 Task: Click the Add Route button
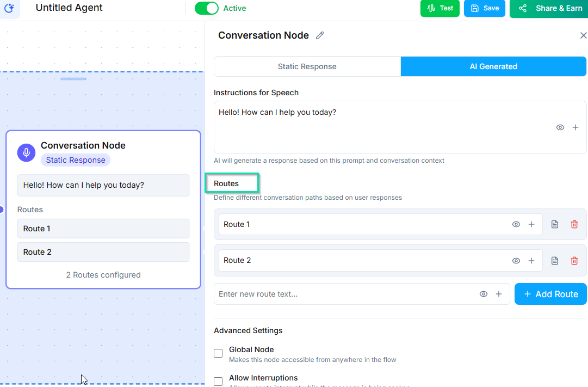coord(550,294)
